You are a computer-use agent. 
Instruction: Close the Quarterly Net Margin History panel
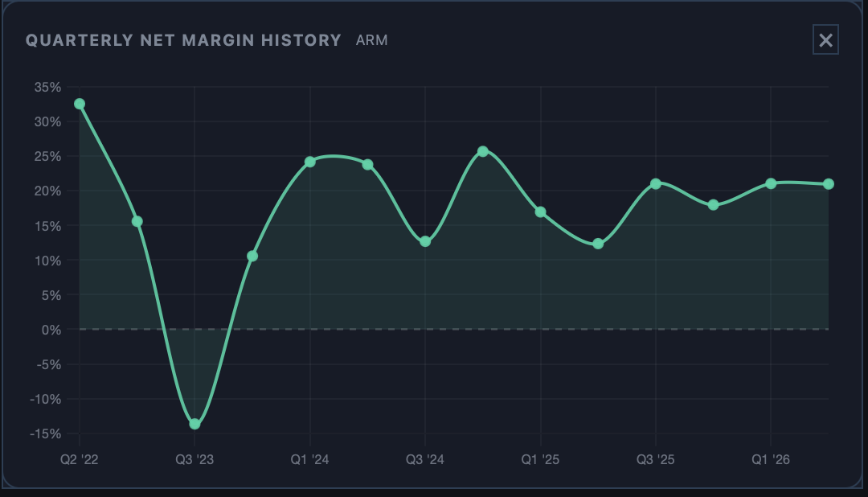[825, 40]
